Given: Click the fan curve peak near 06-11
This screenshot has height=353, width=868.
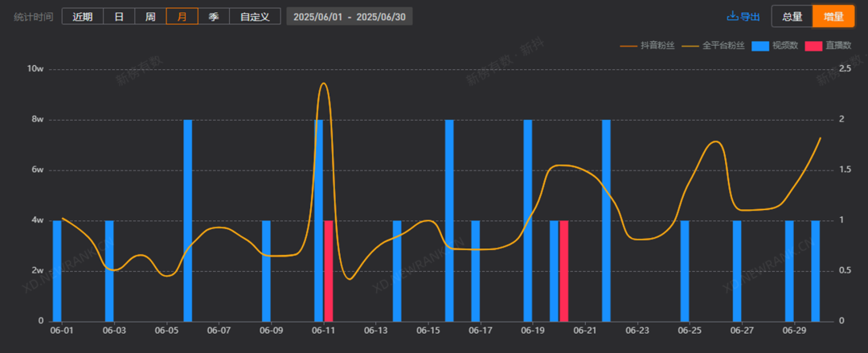Looking at the screenshot, I should [323, 84].
